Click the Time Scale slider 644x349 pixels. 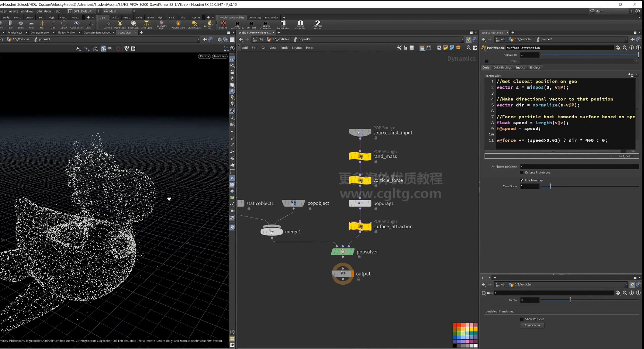(589, 186)
